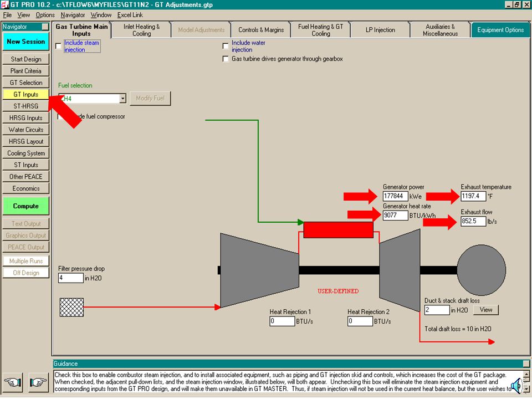
Task: Click the PEACE Output button
Action: [26, 247]
